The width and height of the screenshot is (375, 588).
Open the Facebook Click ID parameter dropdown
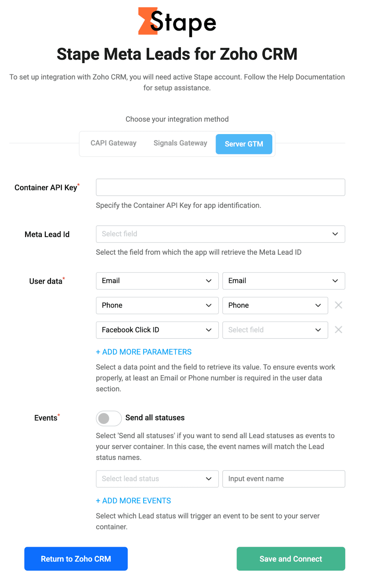[x=157, y=330]
